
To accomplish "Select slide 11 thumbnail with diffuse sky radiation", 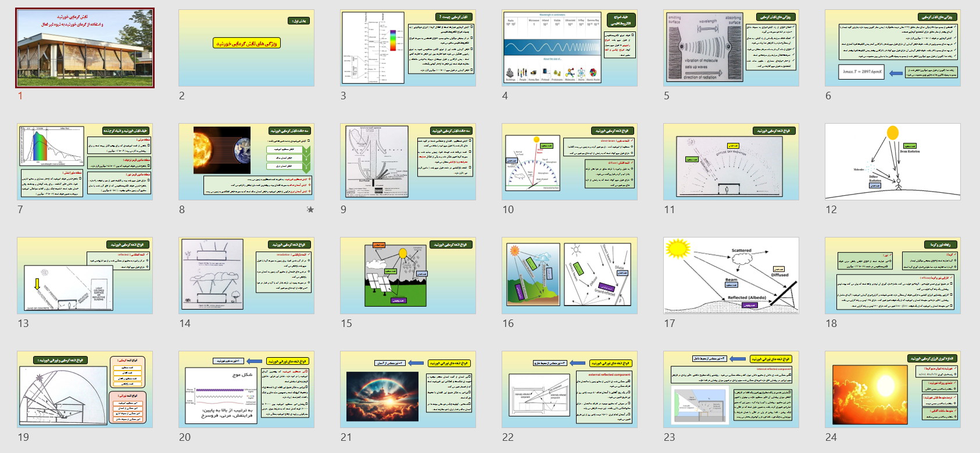I will tap(731, 161).
